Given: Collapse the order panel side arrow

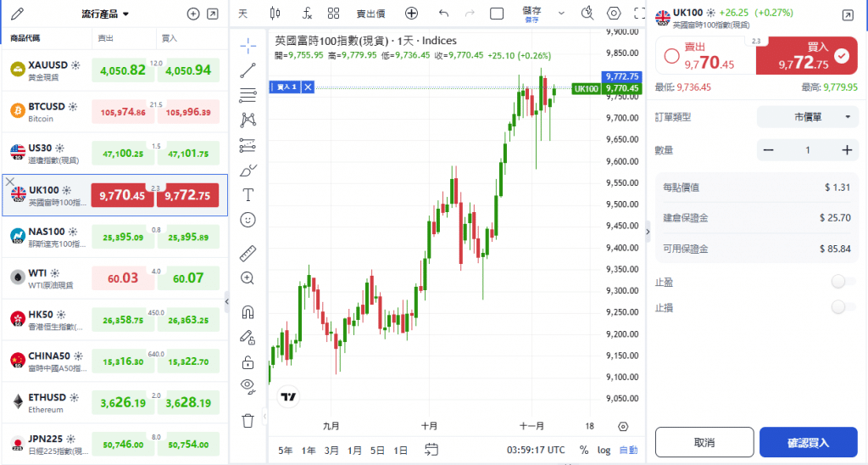Looking at the screenshot, I should point(648,232).
